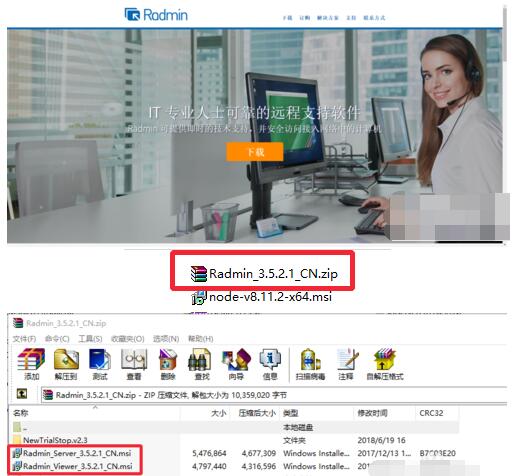Screen dimensions: 513x476
Task: Open the 工具(S) menu in WinRAR
Action: tap(90, 339)
